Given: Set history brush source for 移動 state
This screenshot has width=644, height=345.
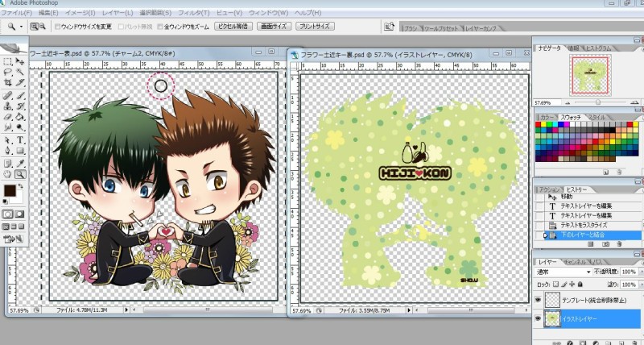Looking at the screenshot, I should (x=539, y=197).
